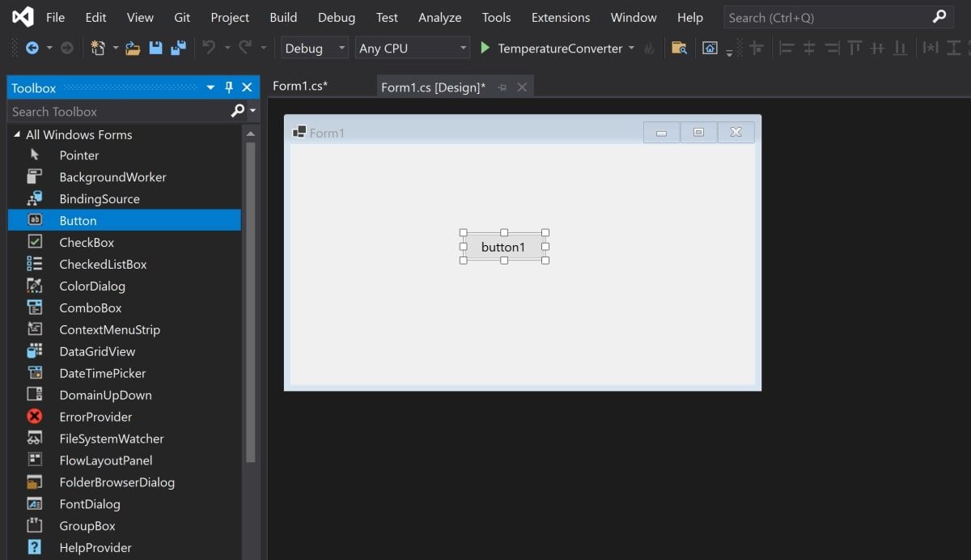The width and height of the screenshot is (971, 560).
Task: Select the CheckBox control in the Toolbox
Action: (x=87, y=242)
